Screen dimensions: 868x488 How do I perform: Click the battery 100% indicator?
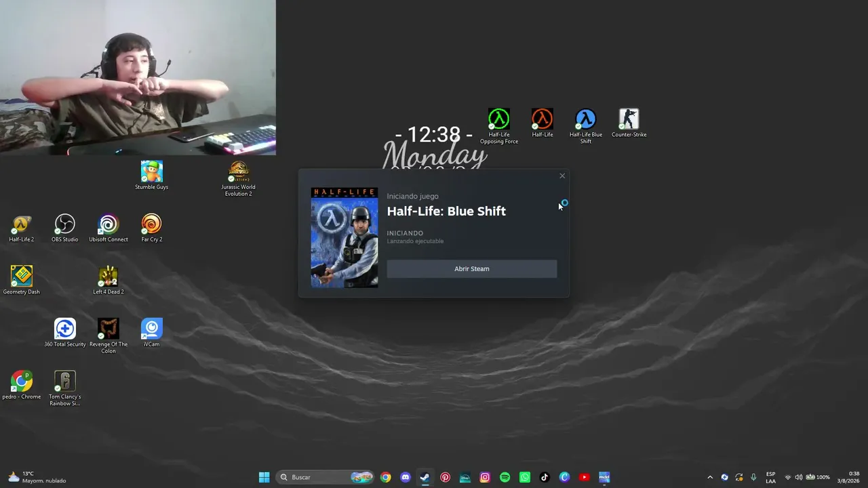(818, 477)
